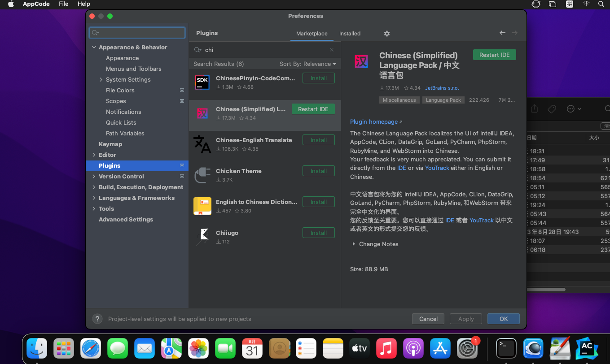This screenshot has width=610, height=364.
Task: Open Finder from the Dock
Action: 37,348
